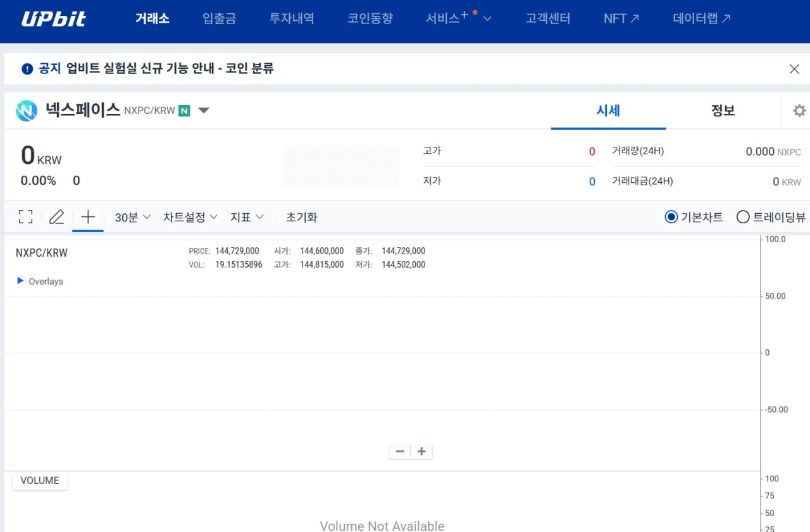Click the PRICE value 144,729,000

237,251
